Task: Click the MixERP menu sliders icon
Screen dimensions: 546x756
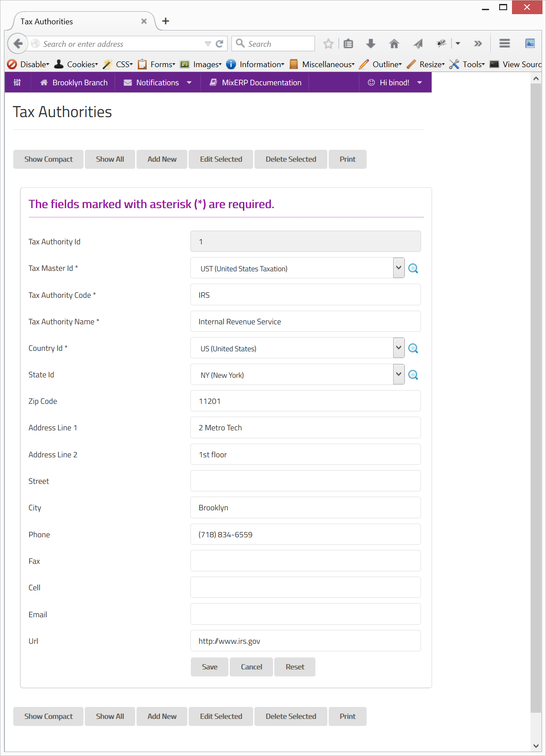Action: click(17, 83)
